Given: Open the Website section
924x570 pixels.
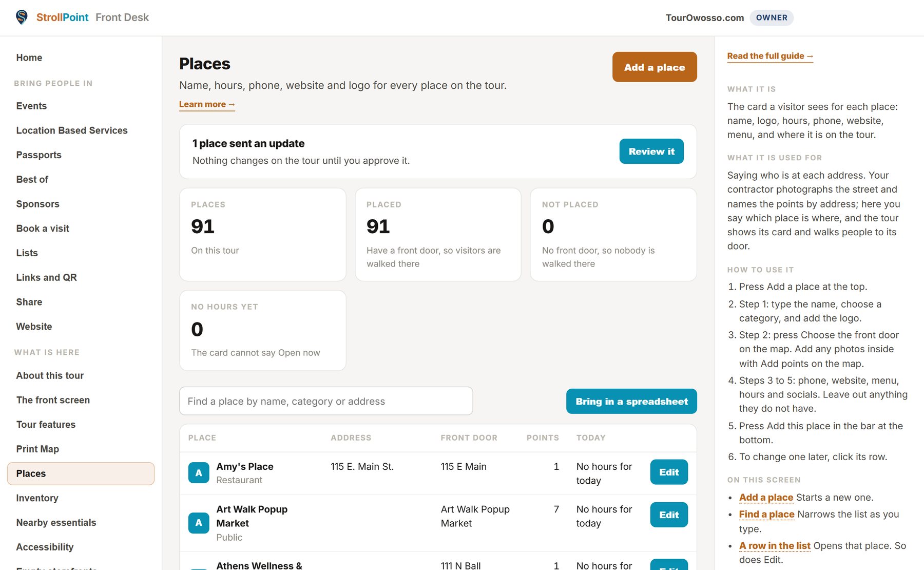Looking at the screenshot, I should click(34, 327).
